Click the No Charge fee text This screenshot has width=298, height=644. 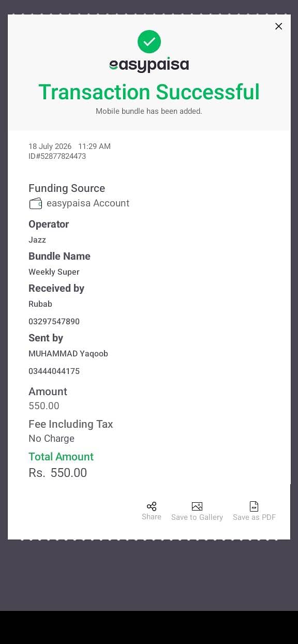click(x=51, y=439)
